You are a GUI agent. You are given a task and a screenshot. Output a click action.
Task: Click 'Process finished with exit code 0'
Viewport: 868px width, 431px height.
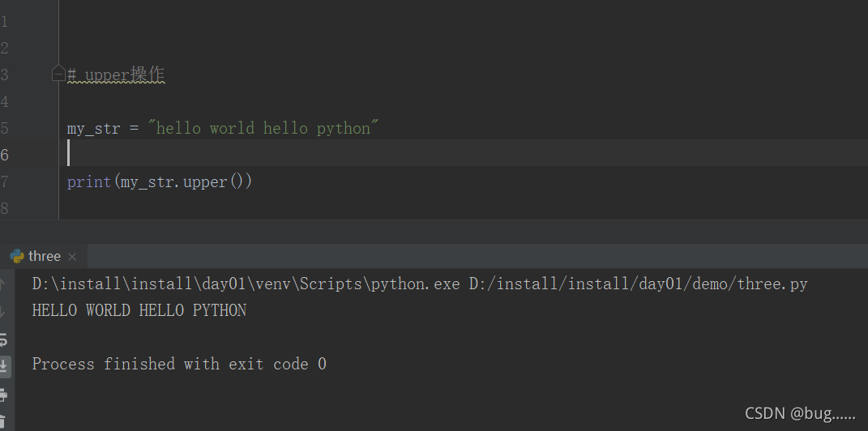coord(179,364)
